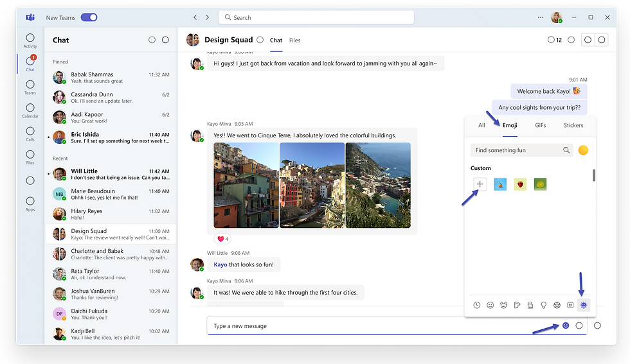This screenshot has width=630, height=364.
Task: Select the Emoji tab in picker
Action: pyautogui.click(x=510, y=125)
